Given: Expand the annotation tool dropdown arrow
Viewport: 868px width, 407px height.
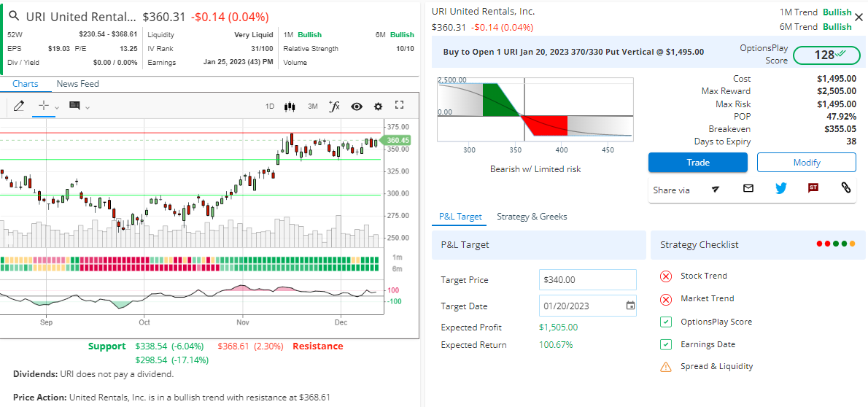Looking at the screenshot, I should click(x=88, y=107).
